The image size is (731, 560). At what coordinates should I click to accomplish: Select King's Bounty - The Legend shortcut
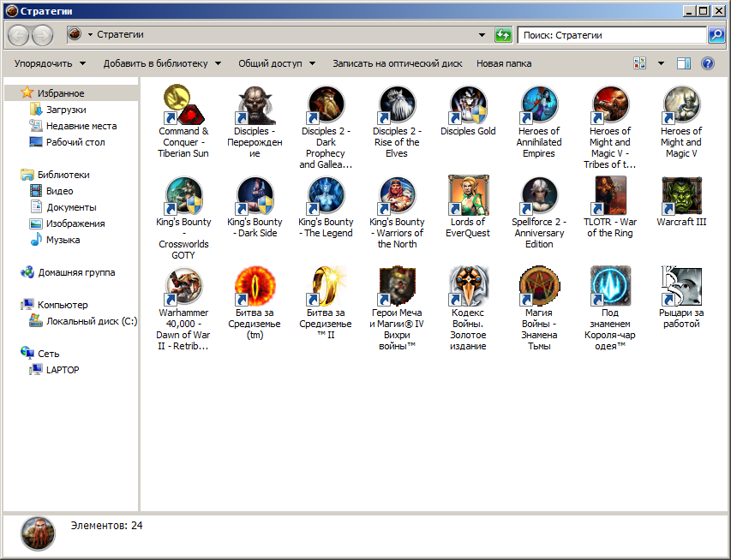326,196
